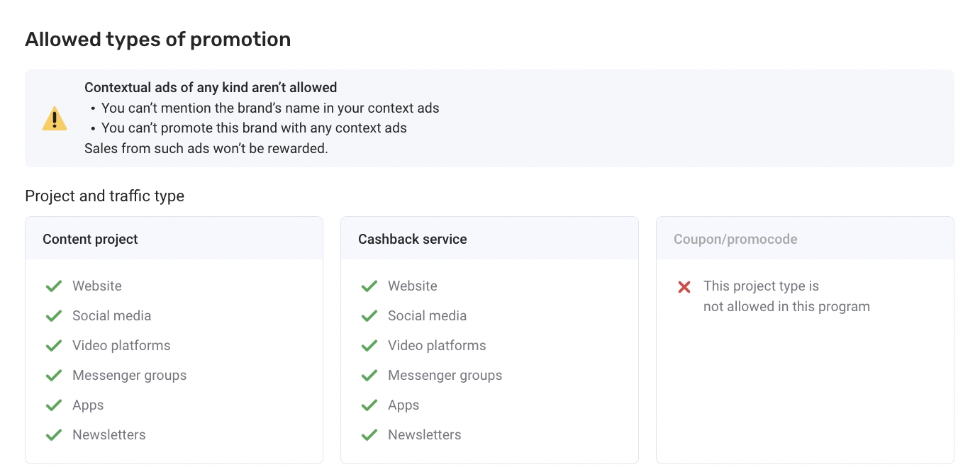Click Social media under Cashback service
Screen dimensions: 980x472
pos(427,316)
